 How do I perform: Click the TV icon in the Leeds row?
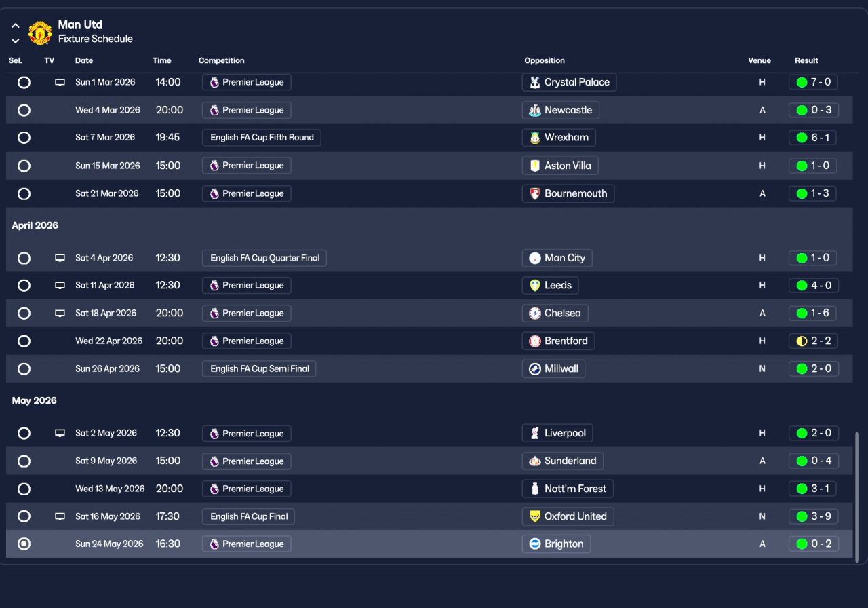60,286
